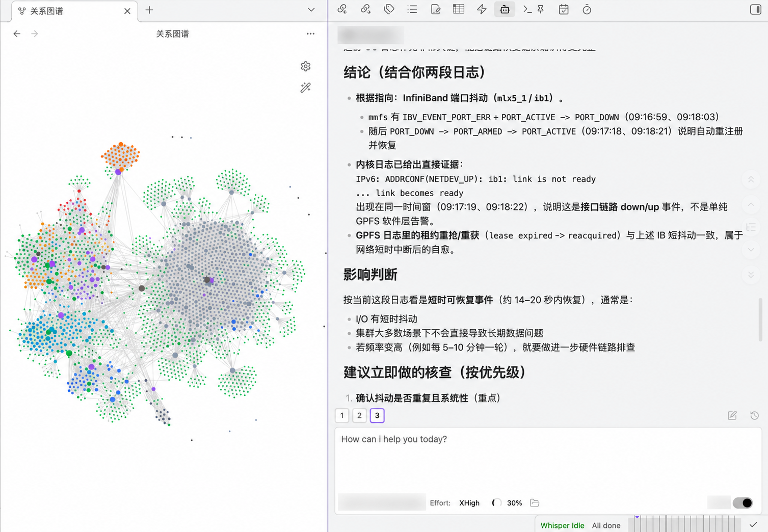Screen dimensions: 768x532
Task: Open the timer stopwatch icon
Action: pos(587,9)
